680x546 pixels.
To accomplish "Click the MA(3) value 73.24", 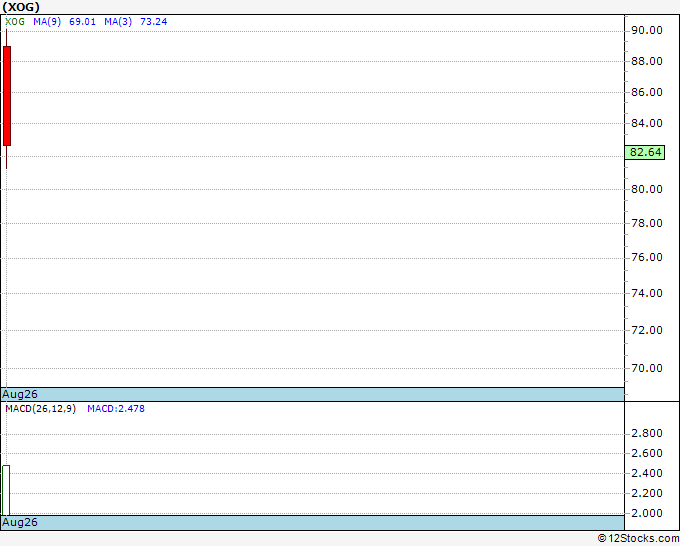I will [154, 22].
